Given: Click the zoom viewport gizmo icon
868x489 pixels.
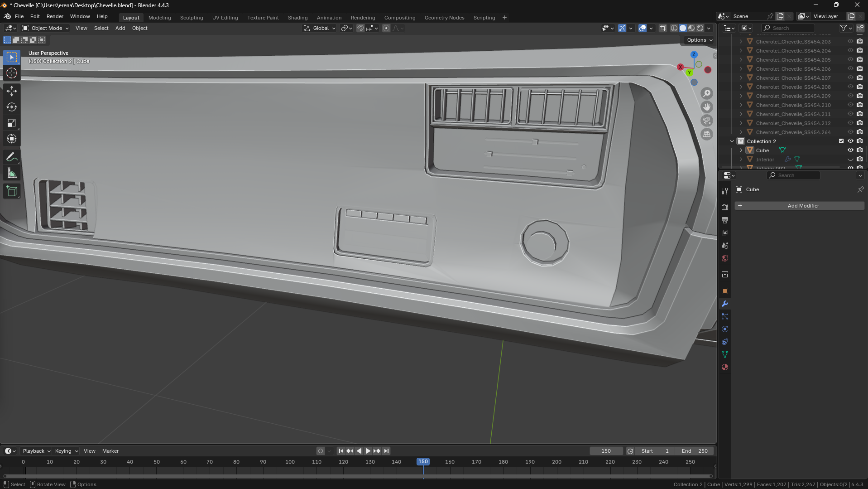Looking at the screenshot, I should click(x=707, y=93).
